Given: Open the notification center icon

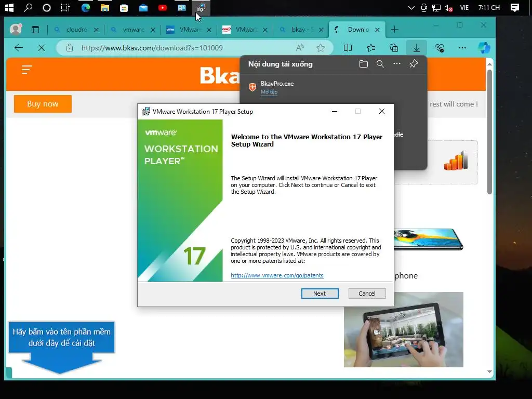Looking at the screenshot, I should click(515, 7).
